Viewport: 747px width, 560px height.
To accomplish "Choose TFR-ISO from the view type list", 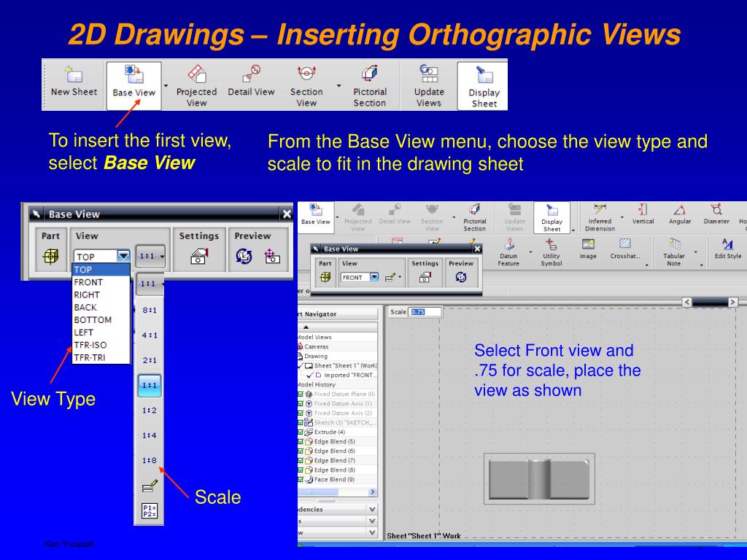I will point(101,345).
